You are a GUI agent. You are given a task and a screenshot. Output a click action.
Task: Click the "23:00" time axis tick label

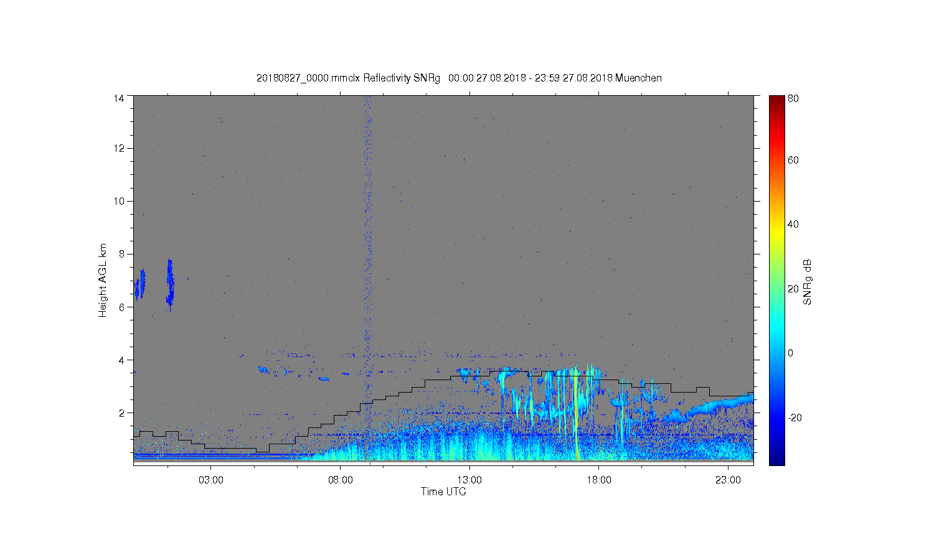point(728,480)
